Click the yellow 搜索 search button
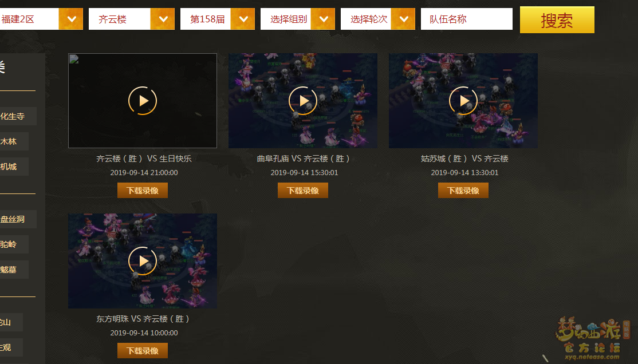Image resolution: width=638 pixels, height=364 pixels. point(557,19)
